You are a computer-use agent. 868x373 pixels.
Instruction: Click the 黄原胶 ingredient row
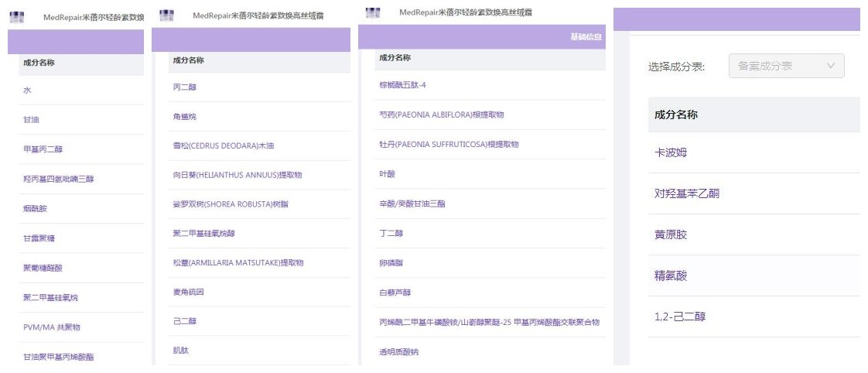pos(671,234)
